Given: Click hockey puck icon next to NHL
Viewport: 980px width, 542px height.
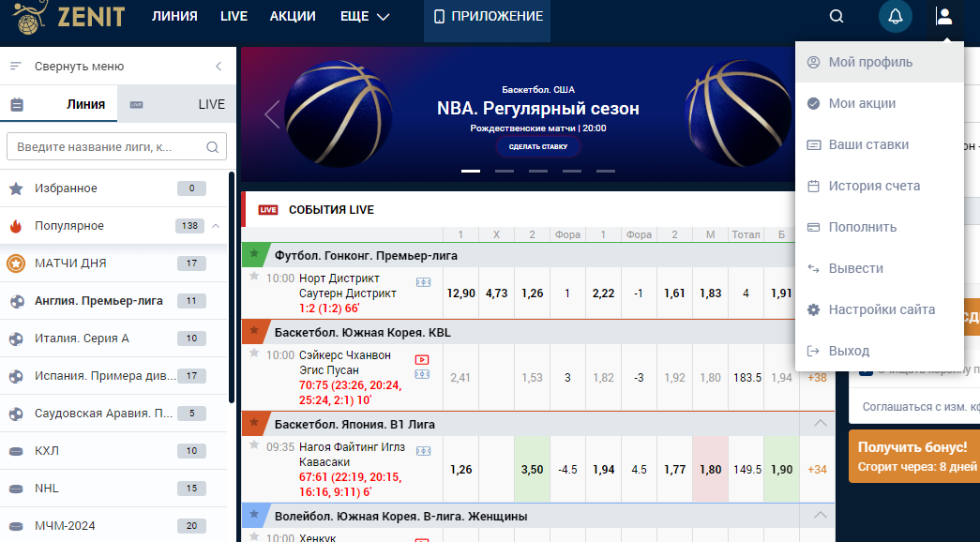Looking at the screenshot, I should [x=16, y=489].
